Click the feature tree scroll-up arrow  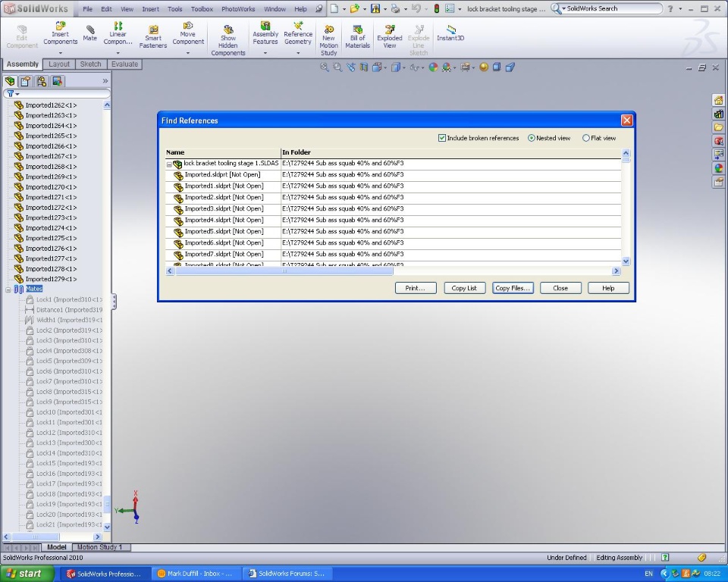tap(107, 105)
